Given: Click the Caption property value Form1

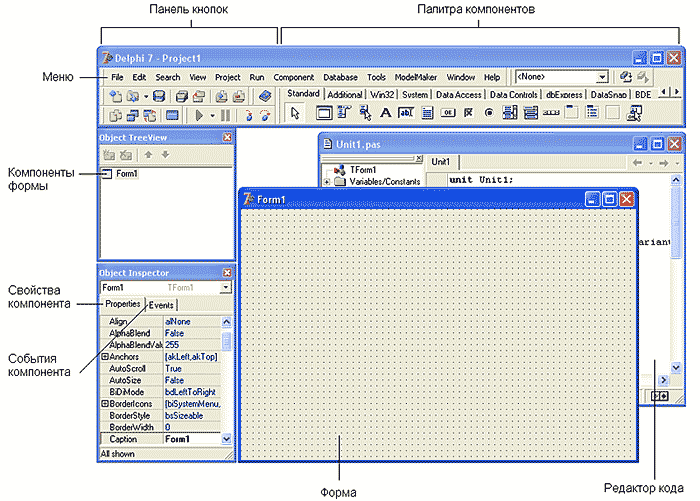Looking at the screenshot, I should pos(192,439).
